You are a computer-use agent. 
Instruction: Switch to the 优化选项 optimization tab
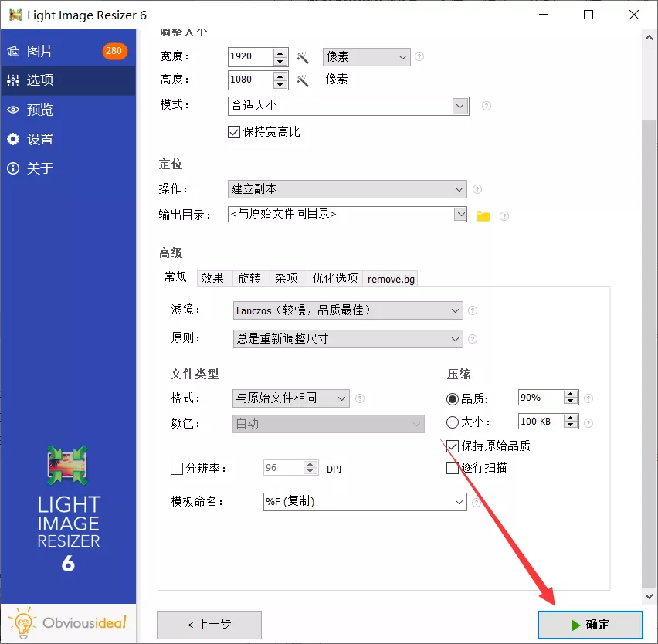(x=335, y=279)
